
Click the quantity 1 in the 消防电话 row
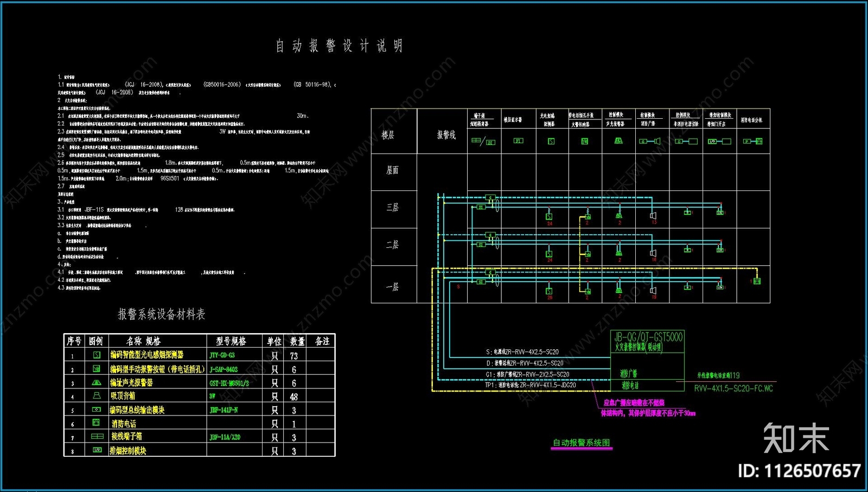tap(293, 424)
